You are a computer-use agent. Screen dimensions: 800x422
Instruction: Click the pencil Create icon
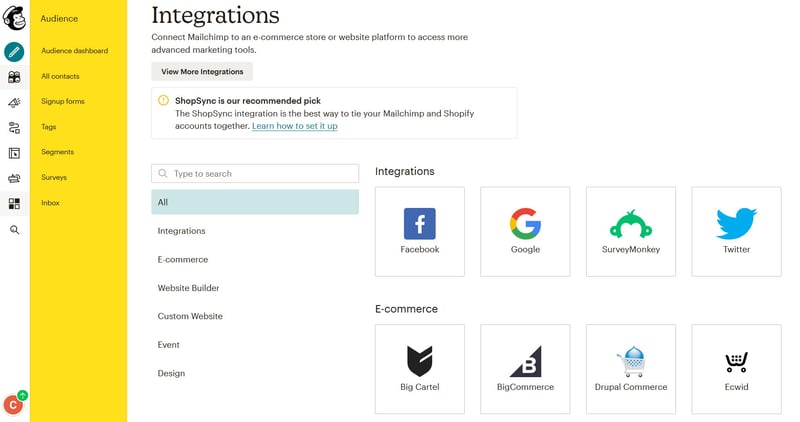click(x=14, y=51)
